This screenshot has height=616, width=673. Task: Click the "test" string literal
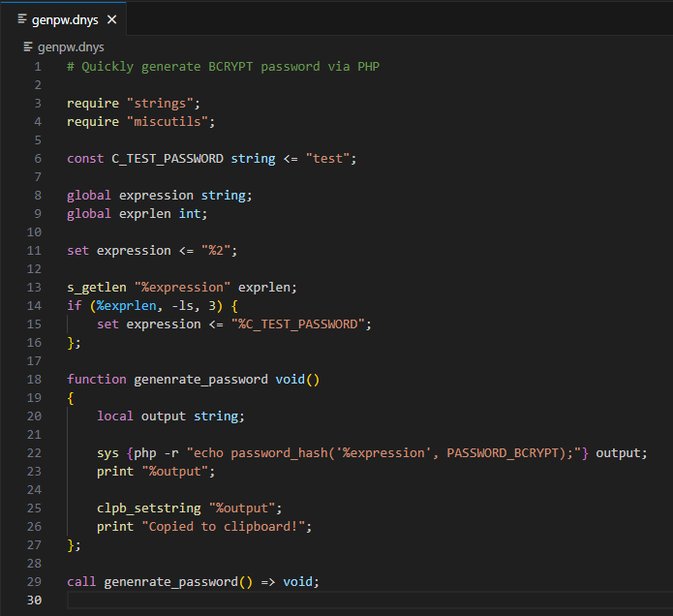point(327,159)
